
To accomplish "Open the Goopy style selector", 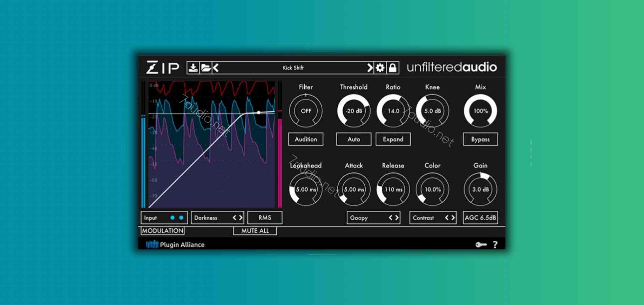I will pos(374,218).
